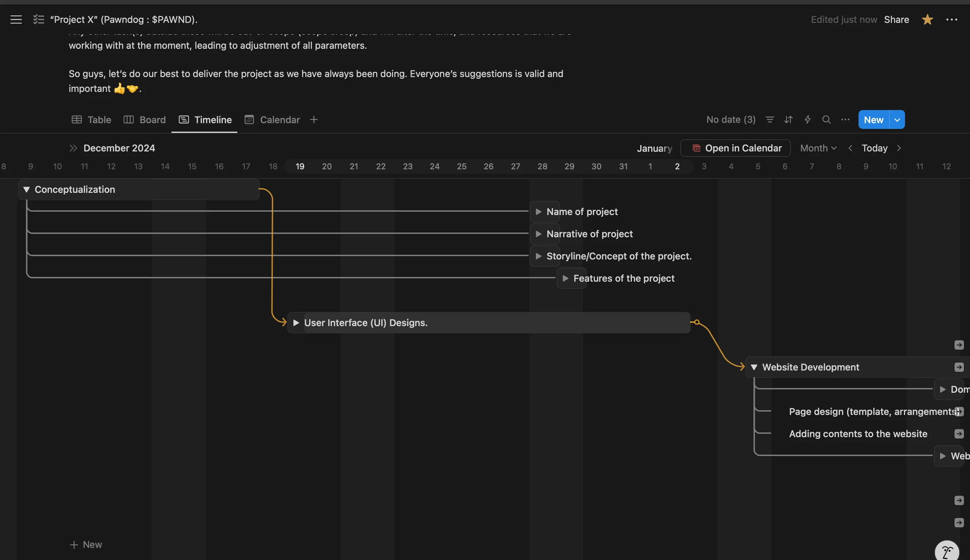Click the filter icon in the database toolbar
The height and width of the screenshot is (560, 970).
click(770, 119)
